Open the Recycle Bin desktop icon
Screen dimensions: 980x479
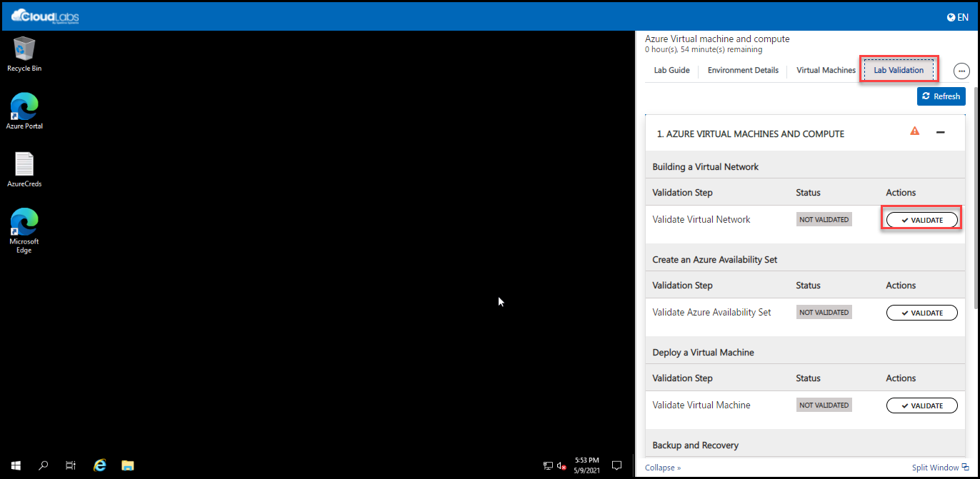click(24, 54)
